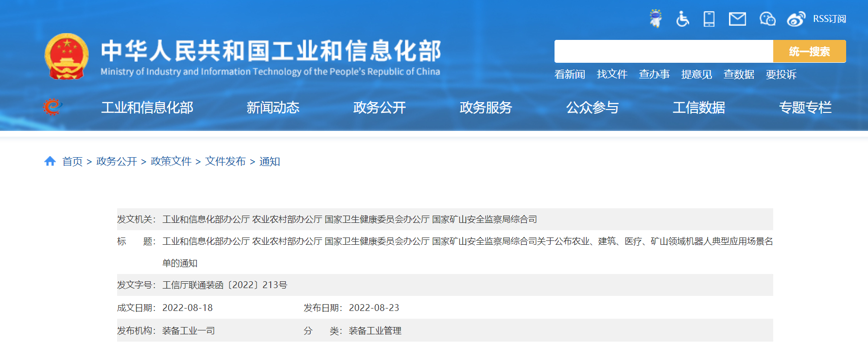
Task: Open the WeChat icon
Action: click(767, 19)
